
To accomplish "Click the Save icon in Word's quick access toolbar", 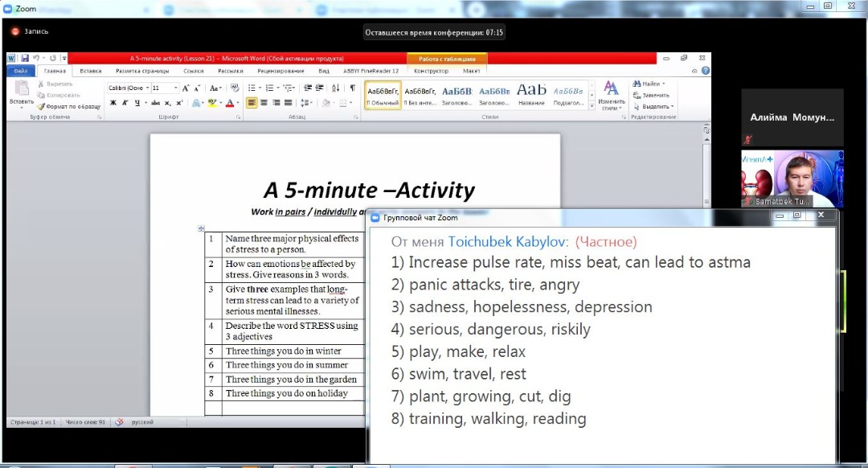I will pos(25,59).
